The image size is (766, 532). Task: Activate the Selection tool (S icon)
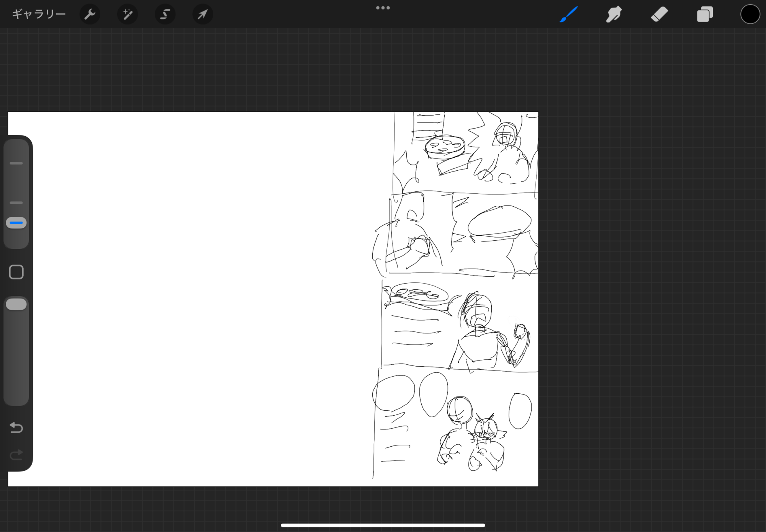point(165,15)
